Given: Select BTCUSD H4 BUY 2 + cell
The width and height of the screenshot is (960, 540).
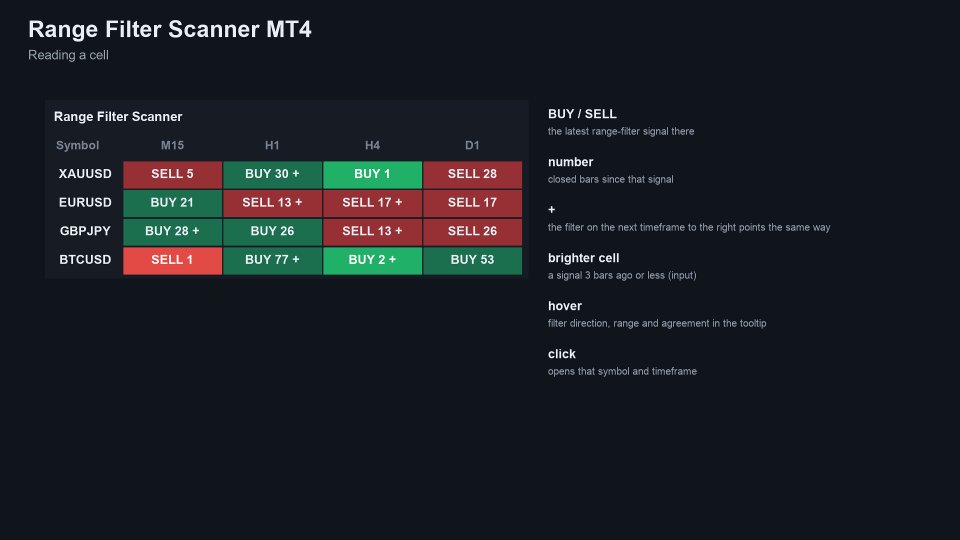Looking at the screenshot, I should pos(372,261).
